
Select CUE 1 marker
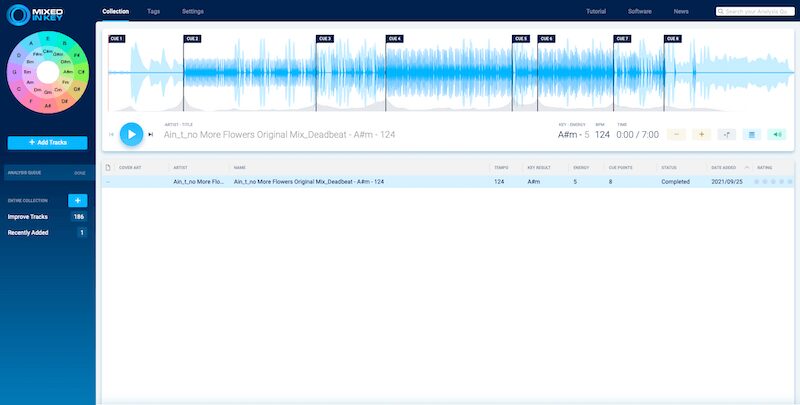click(116, 39)
